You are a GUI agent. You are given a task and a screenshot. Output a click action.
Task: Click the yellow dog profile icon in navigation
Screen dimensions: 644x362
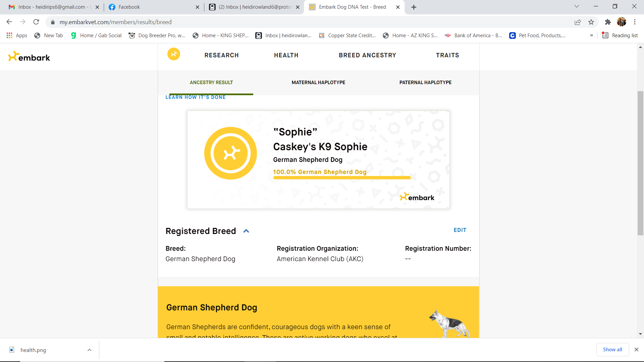pyautogui.click(x=174, y=54)
